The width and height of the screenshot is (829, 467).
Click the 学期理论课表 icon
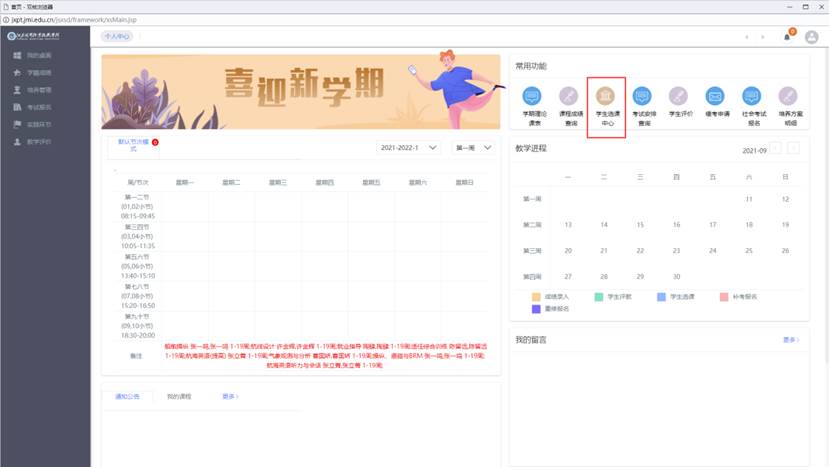[x=531, y=97]
